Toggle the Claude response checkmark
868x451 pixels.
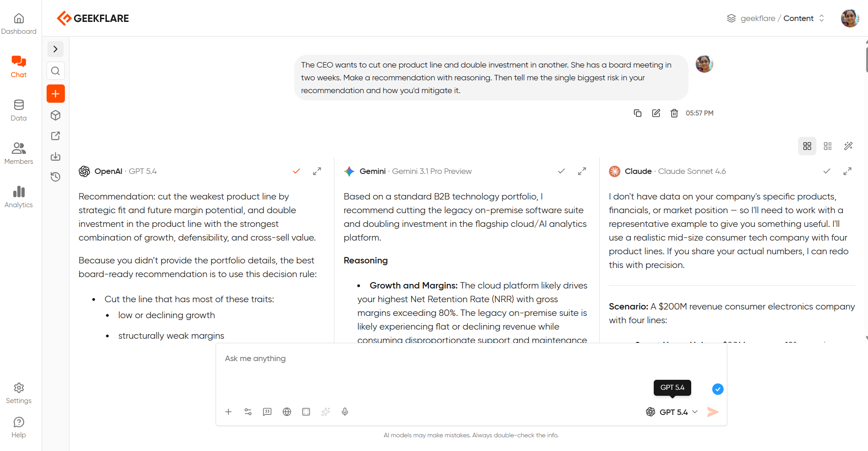point(826,171)
